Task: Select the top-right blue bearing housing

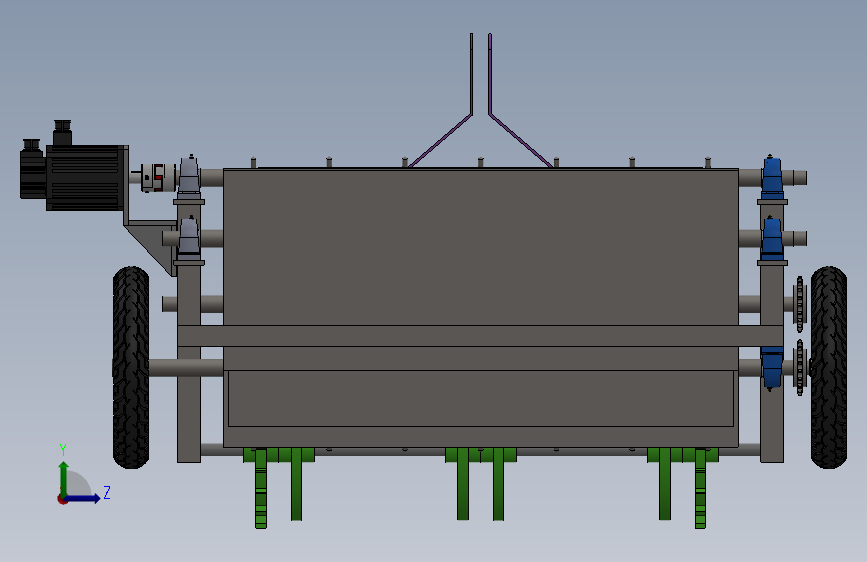Action: [772, 177]
